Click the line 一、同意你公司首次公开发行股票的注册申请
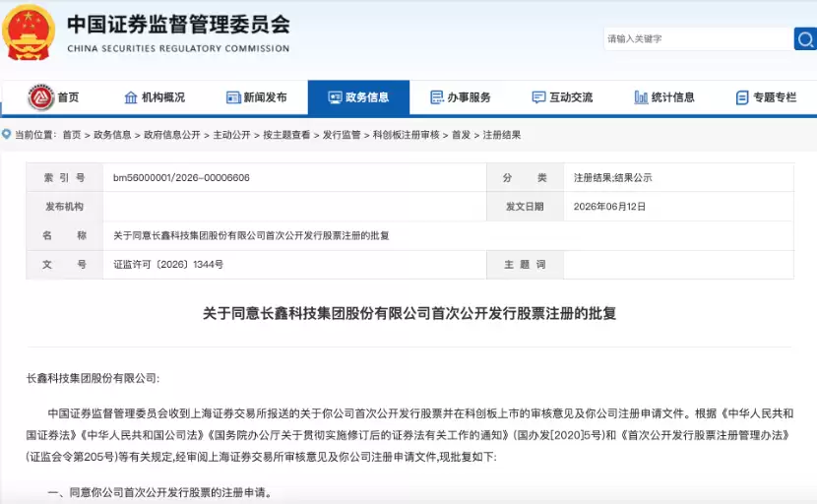817x504 pixels. point(159,492)
